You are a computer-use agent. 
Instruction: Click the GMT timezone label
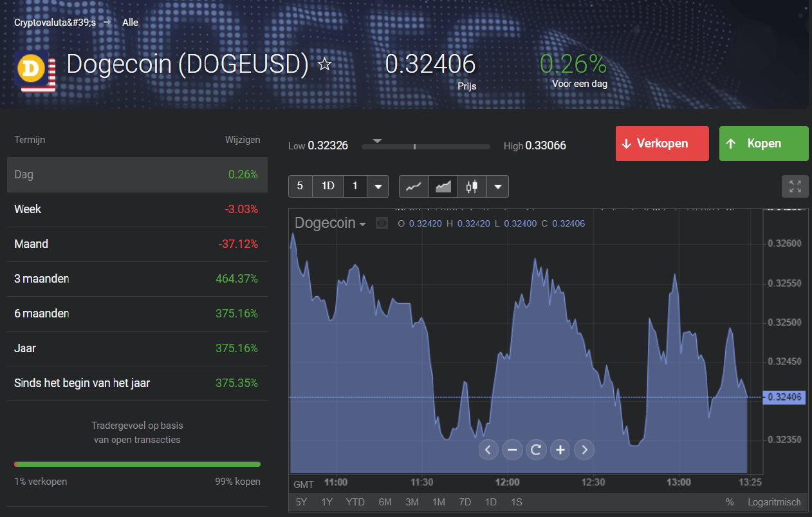pos(304,484)
